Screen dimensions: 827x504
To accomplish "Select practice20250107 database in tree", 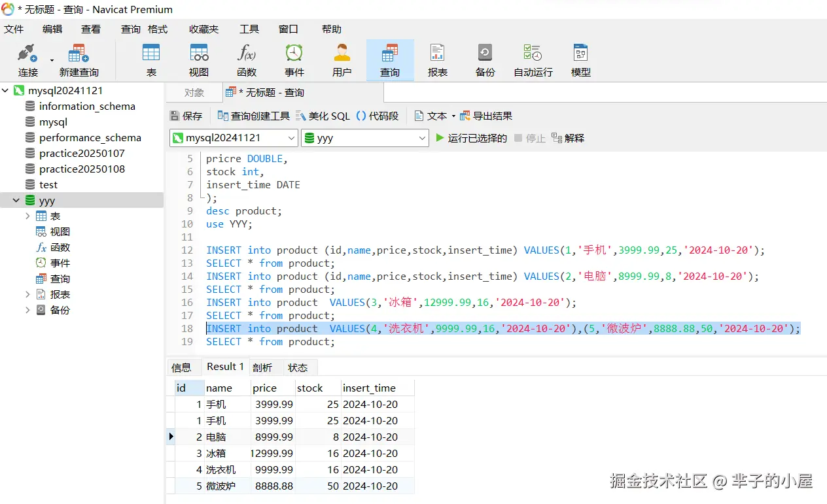I will point(82,153).
